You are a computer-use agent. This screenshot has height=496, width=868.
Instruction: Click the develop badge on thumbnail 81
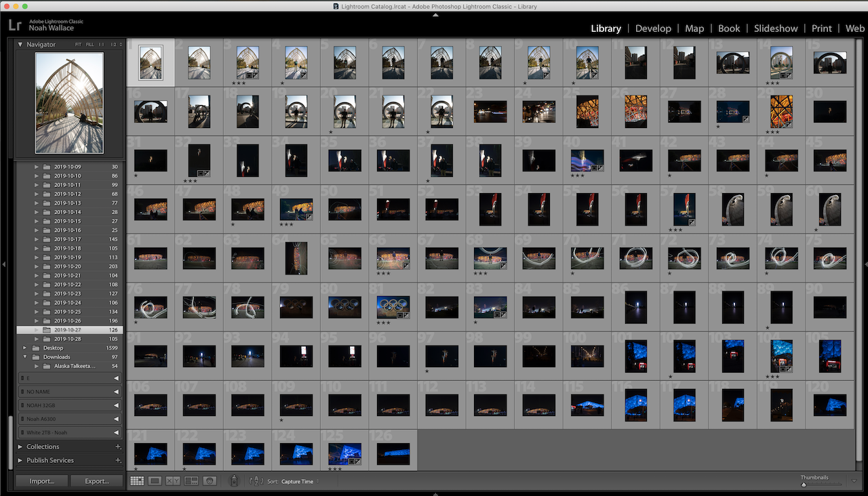(x=406, y=315)
